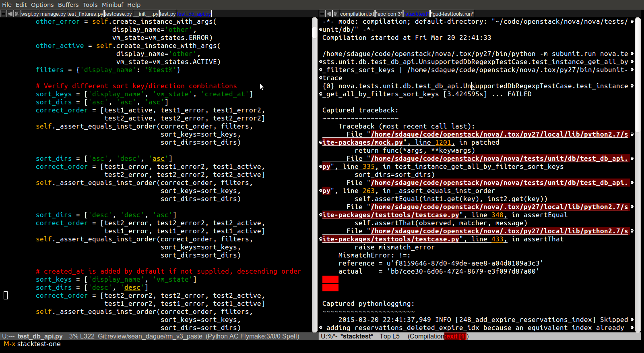644x353 pixels.
Task: Click the 'raise mismatch_error' line
Action: tap(394, 247)
